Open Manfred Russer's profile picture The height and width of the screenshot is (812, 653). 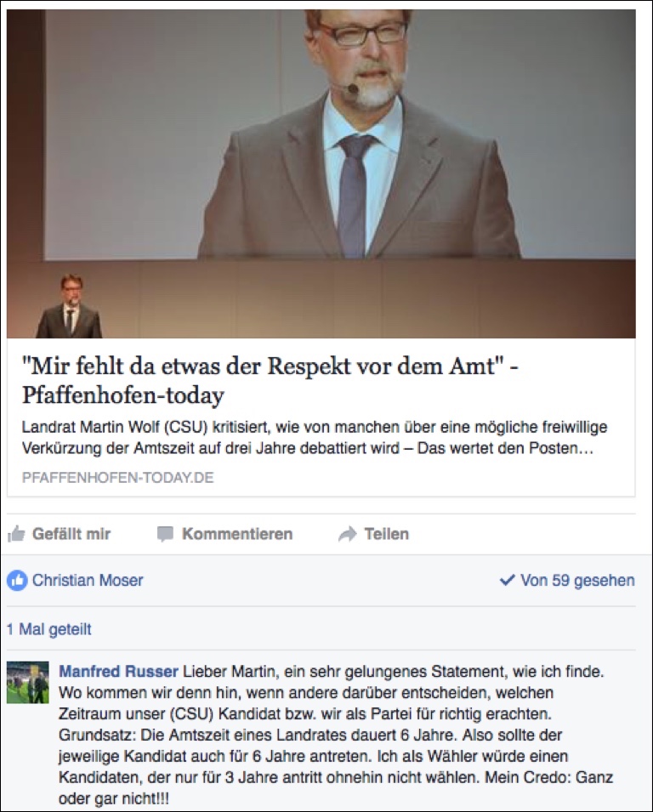click(28, 682)
